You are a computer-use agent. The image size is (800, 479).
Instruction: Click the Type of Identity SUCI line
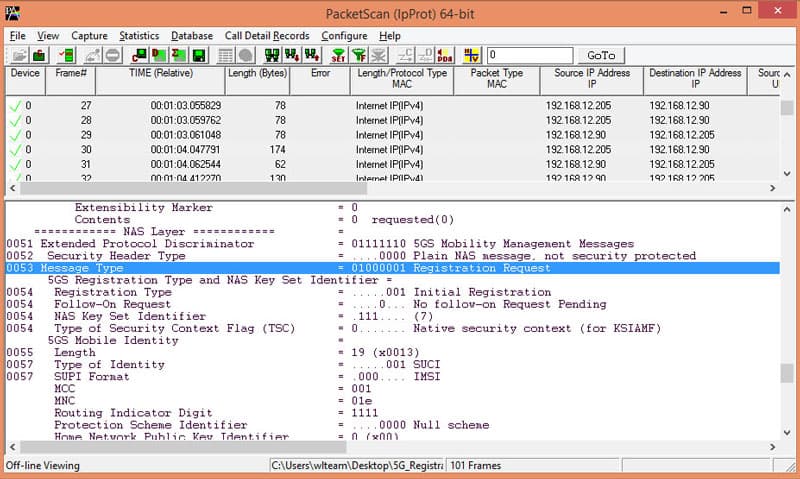coord(223,364)
